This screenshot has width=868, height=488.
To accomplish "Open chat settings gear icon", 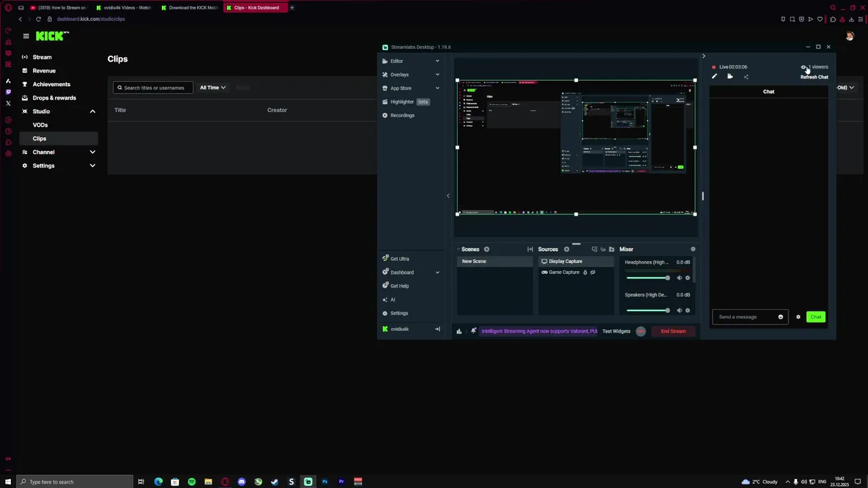I will pyautogui.click(x=798, y=317).
